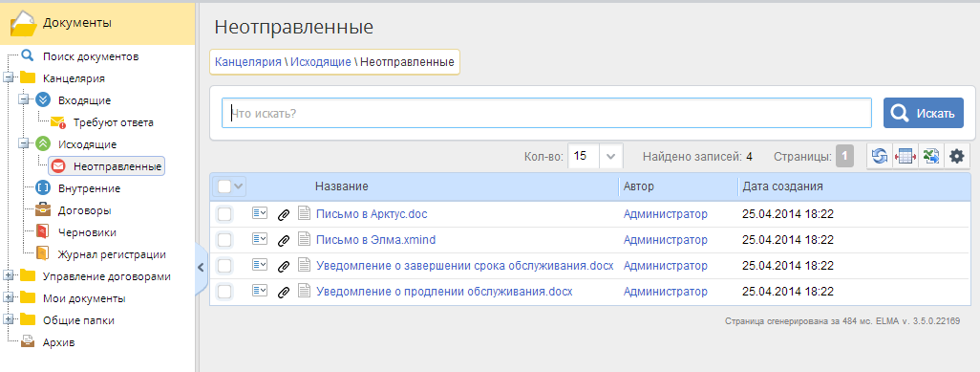Viewport: 980px width, 372px height.
Task: Click paperclip icon for Уведомление о продлении обслуживания.docx
Action: tap(283, 292)
